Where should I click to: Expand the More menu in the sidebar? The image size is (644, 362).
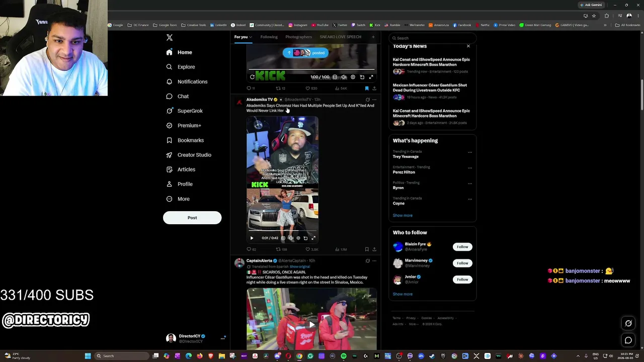[x=178, y=199]
